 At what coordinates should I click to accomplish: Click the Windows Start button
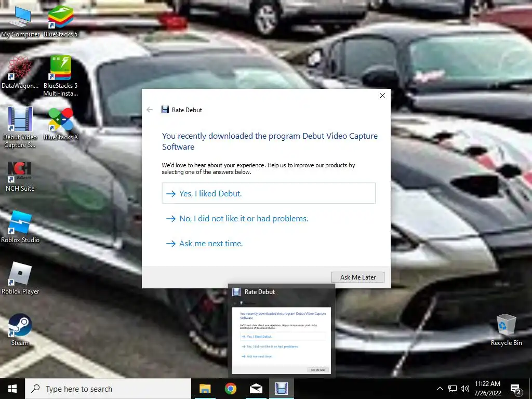click(x=12, y=389)
